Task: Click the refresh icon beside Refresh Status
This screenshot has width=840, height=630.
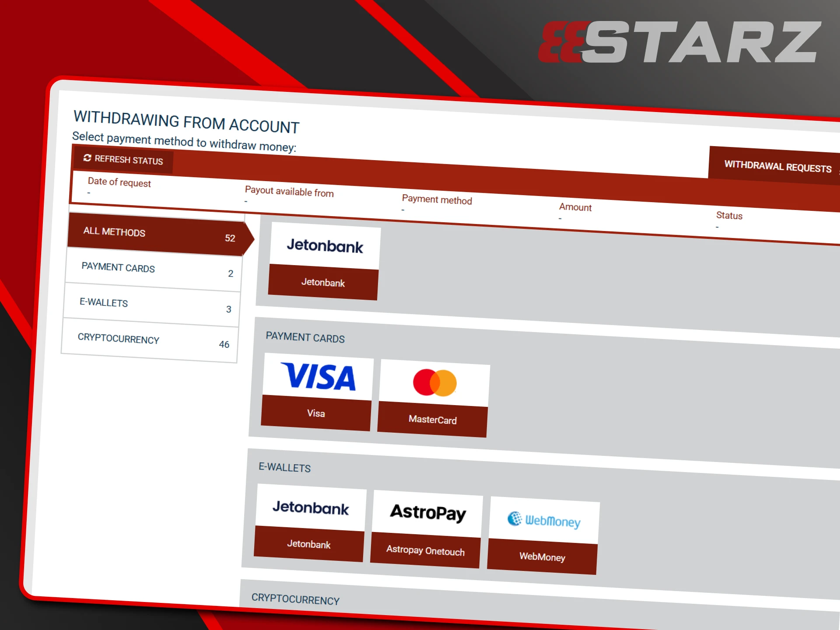Action: (87, 157)
